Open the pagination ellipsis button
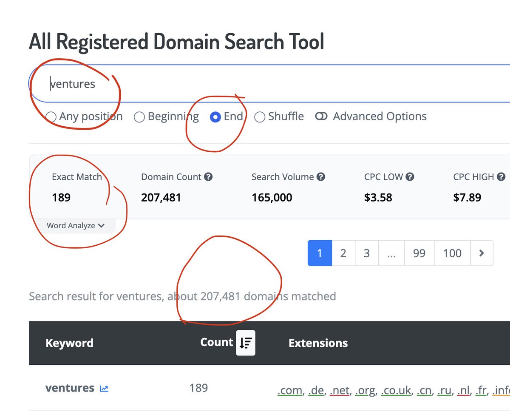The image size is (510, 420). click(391, 253)
